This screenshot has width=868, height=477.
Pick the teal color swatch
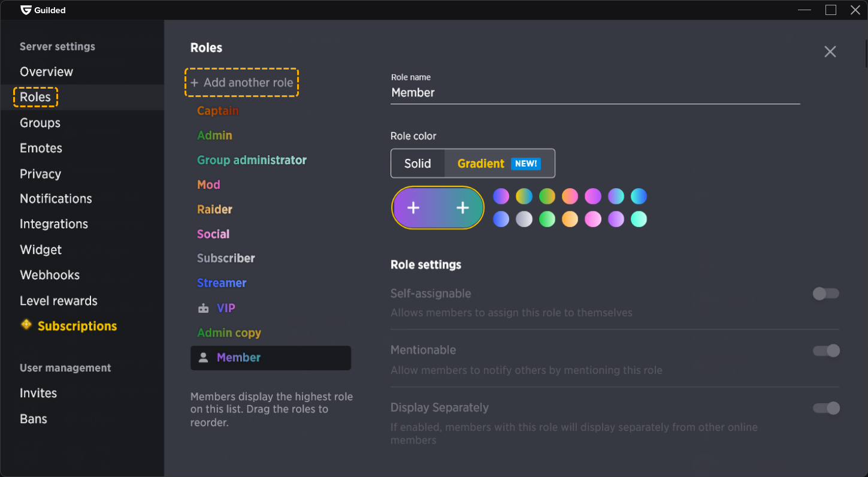pos(639,219)
